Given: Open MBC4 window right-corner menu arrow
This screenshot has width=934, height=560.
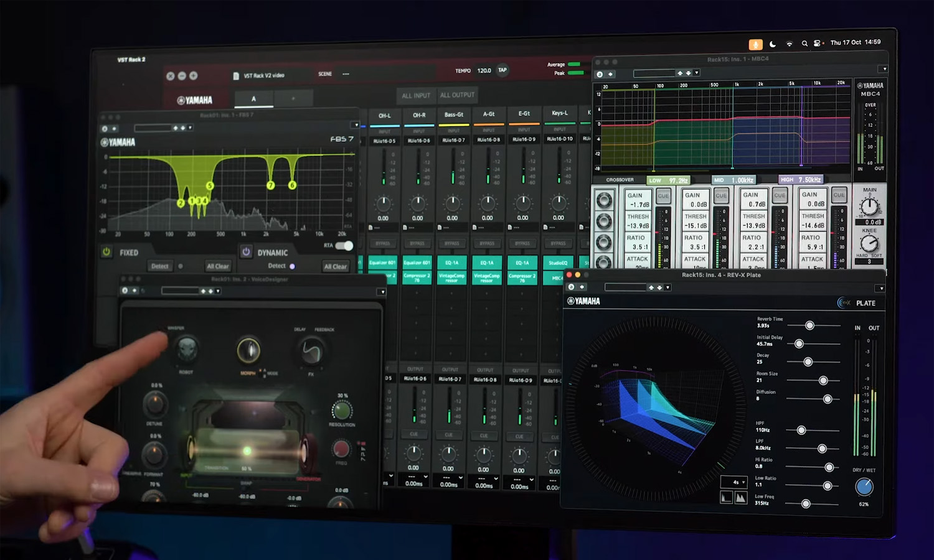Looking at the screenshot, I should tap(883, 69).
